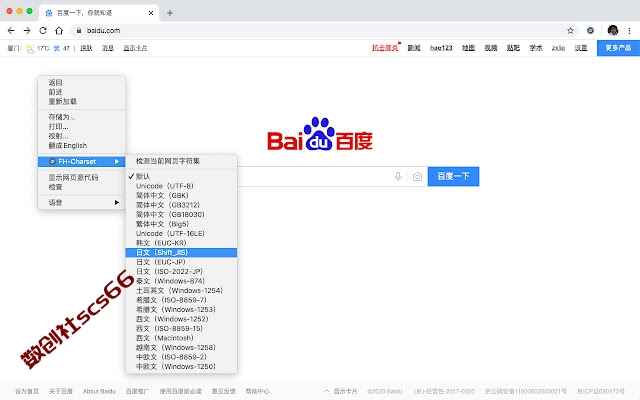Expand the 语音 submenu
Image resolution: width=640 pixels, height=400 pixels.
point(81,202)
